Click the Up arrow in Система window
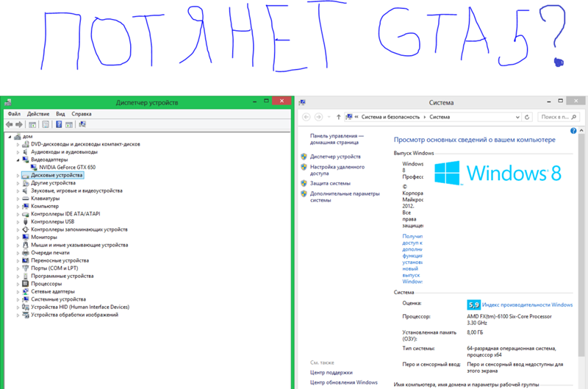The width and height of the screenshot is (588, 389). [338, 117]
